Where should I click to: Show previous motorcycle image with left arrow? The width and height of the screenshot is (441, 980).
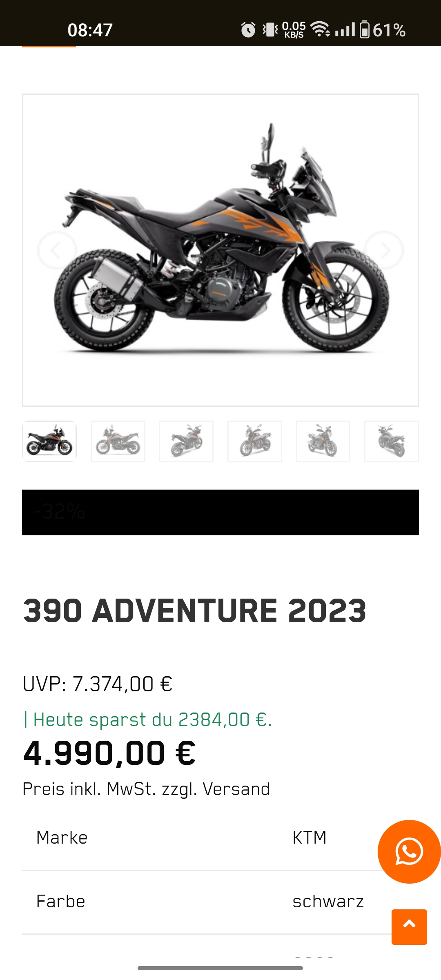coord(57,250)
